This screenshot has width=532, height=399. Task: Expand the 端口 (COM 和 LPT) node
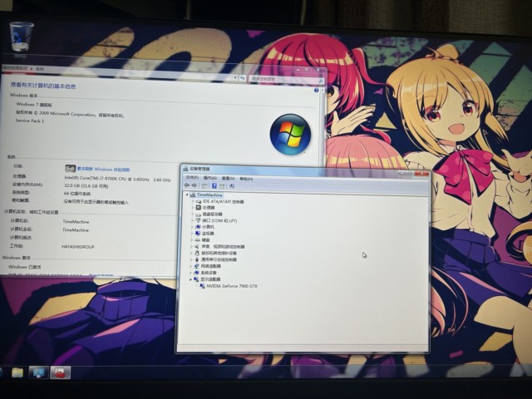(x=192, y=220)
